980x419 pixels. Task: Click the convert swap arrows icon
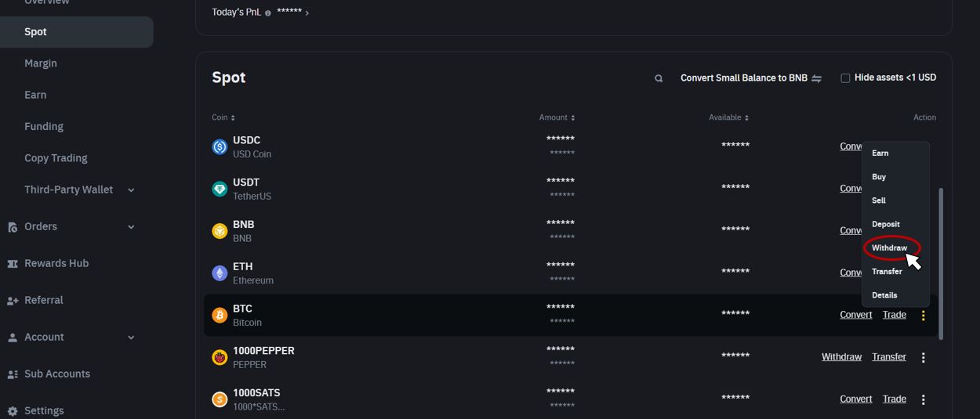[x=816, y=78]
